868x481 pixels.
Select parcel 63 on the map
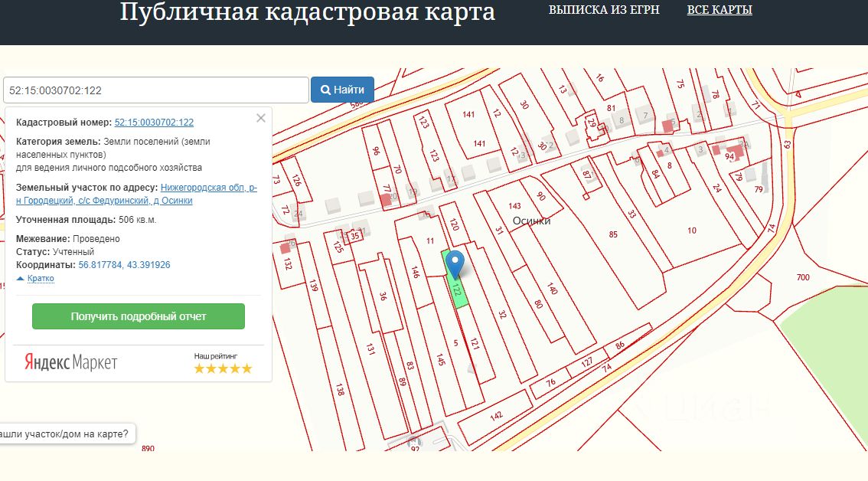pyautogui.click(x=787, y=144)
